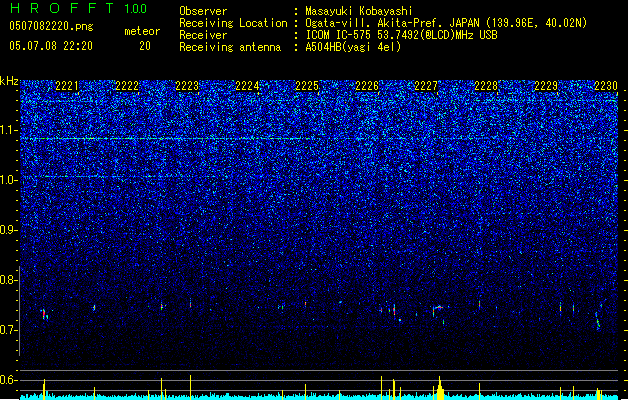This screenshot has width=629, height=400.
Task: Click the 'Receiving antenna' label
Action: click(230, 47)
